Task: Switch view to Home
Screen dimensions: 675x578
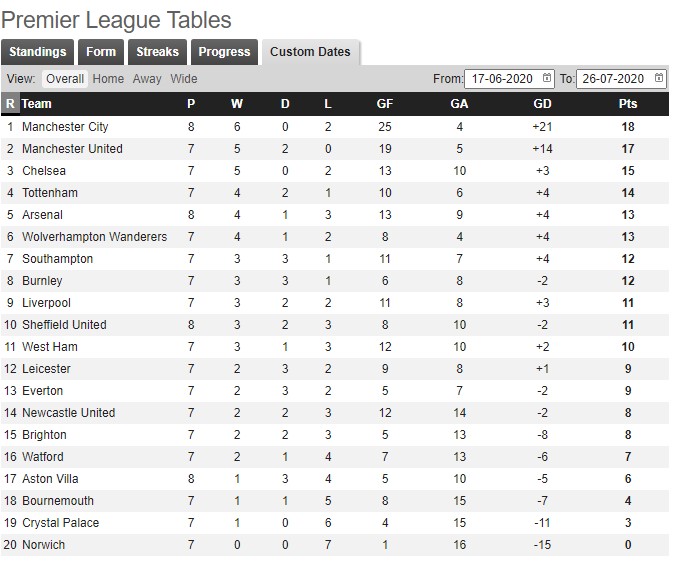Action: coord(108,79)
